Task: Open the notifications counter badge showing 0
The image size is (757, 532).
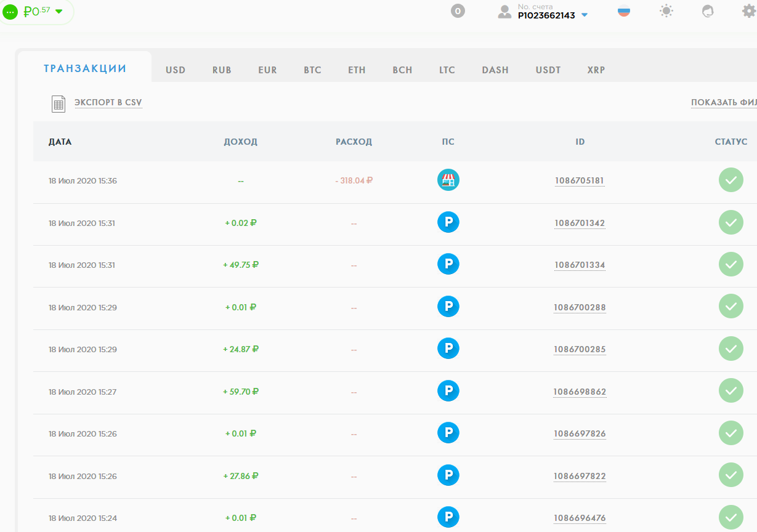Action: [458, 11]
